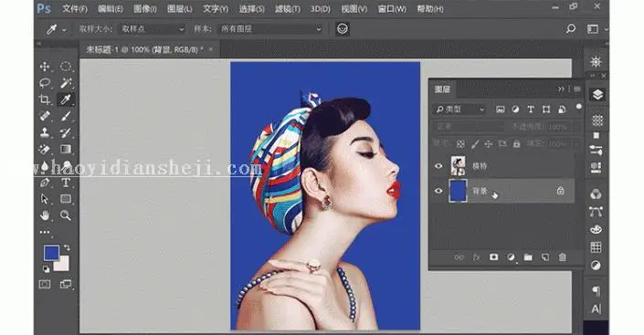Toggle show sampling ring button
644x335 pixels.
pos(343,28)
